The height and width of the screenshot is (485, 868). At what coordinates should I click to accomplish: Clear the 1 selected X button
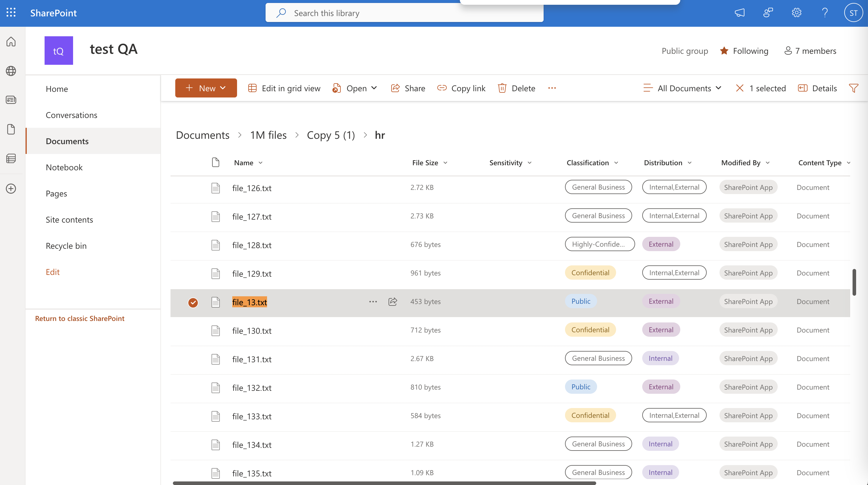(740, 88)
